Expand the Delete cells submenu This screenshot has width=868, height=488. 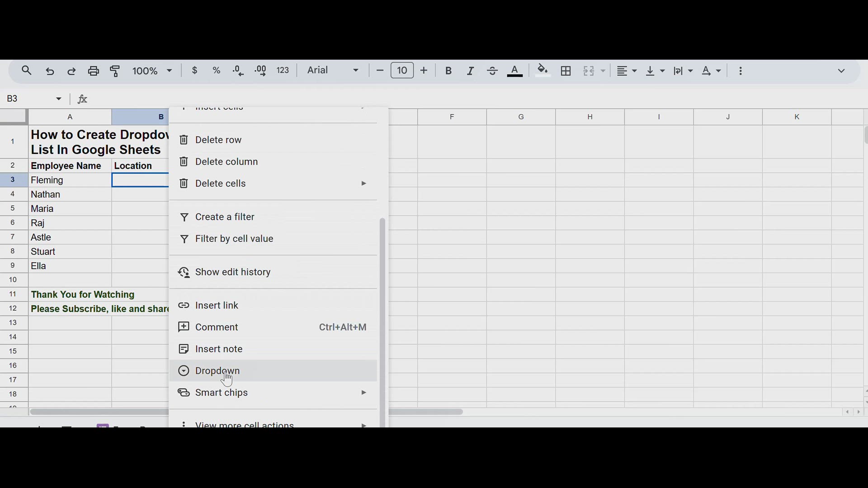pyautogui.click(x=364, y=183)
